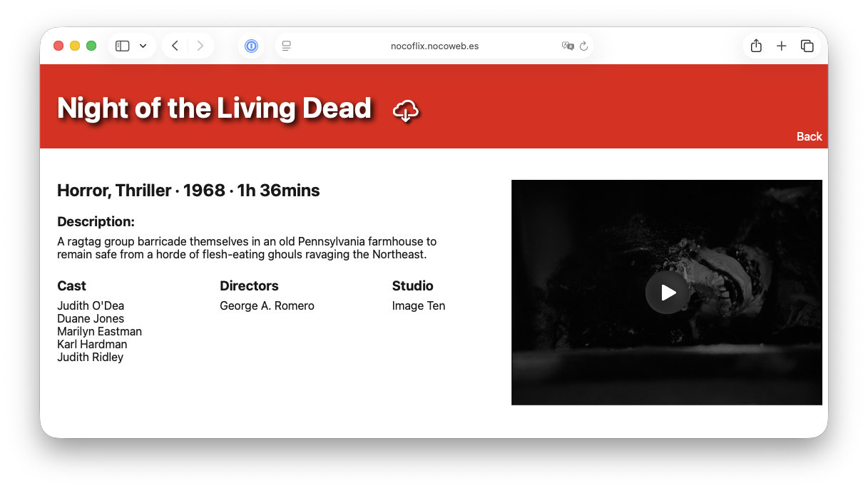Viewport: 868px width, 491px height.
Task: Reload the page with the refresh icon
Action: [x=583, y=46]
